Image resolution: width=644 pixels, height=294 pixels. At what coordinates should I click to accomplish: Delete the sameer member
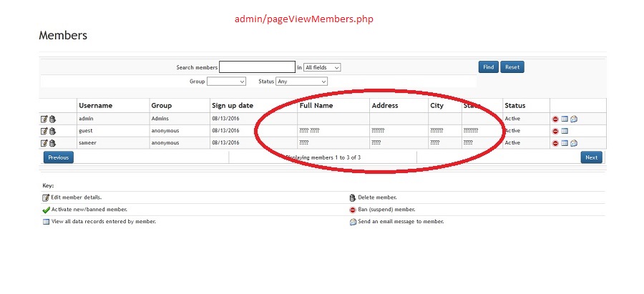pos(52,143)
